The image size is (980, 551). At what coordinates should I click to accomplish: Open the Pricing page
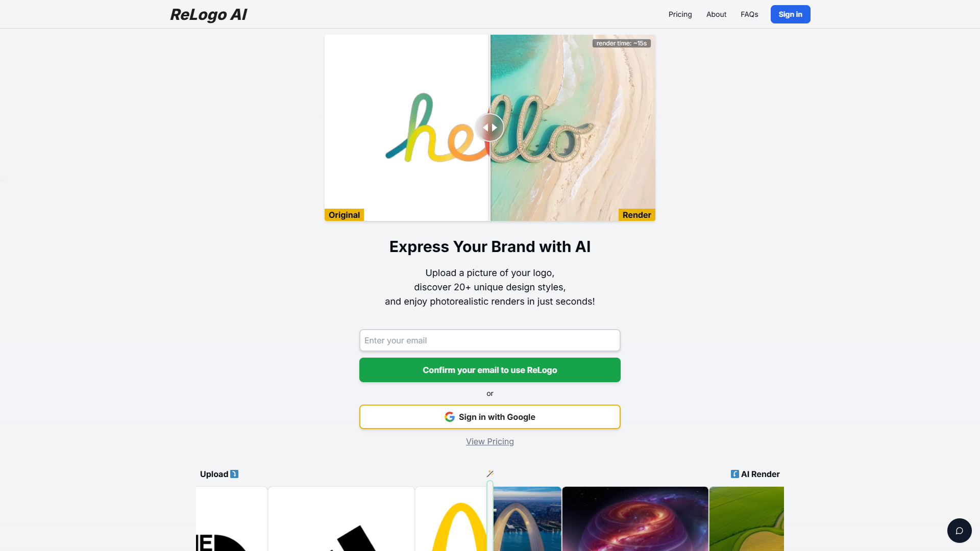(x=680, y=14)
